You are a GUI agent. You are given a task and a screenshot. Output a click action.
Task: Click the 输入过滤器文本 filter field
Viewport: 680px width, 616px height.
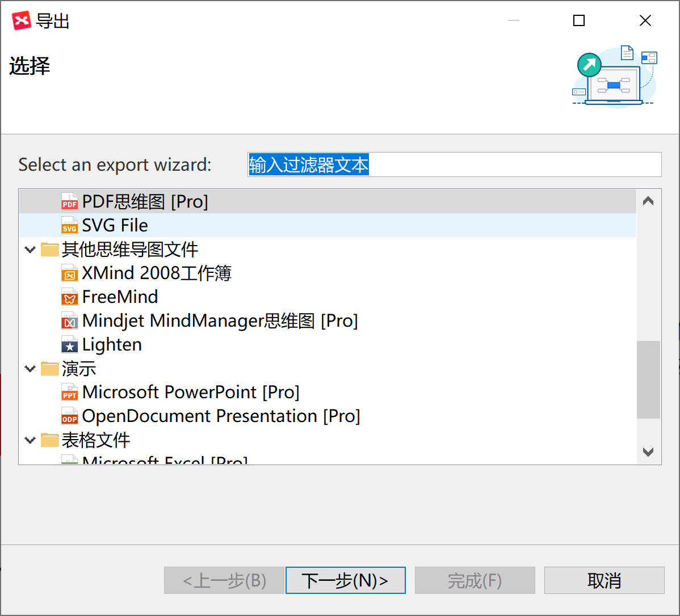pos(454,164)
